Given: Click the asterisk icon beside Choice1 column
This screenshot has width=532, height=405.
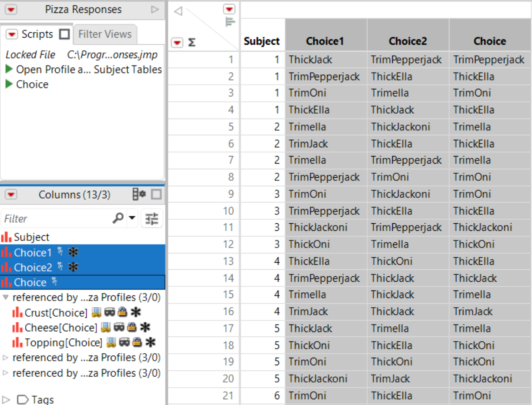Looking at the screenshot, I should (74, 252).
